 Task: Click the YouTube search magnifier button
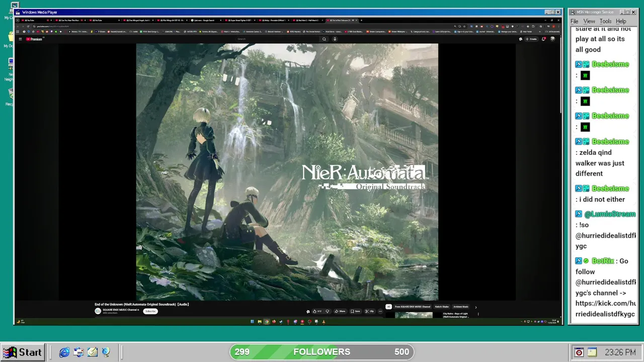tap(324, 39)
